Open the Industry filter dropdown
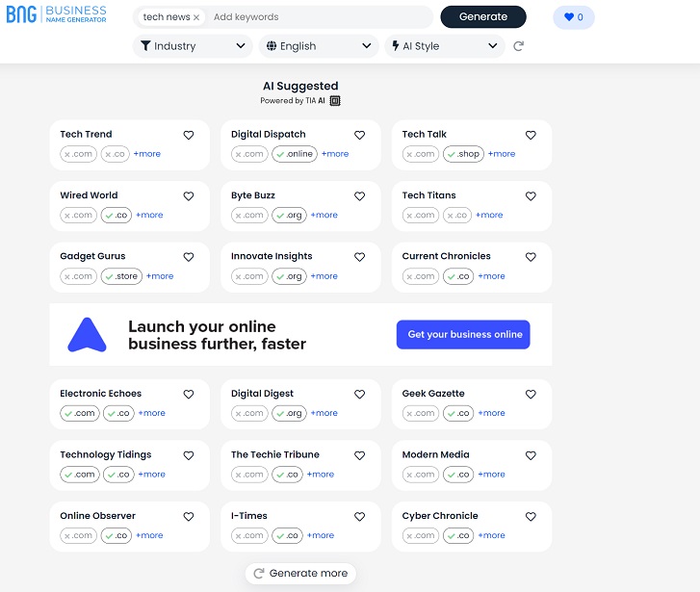This screenshot has height=592, width=700. pos(193,46)
